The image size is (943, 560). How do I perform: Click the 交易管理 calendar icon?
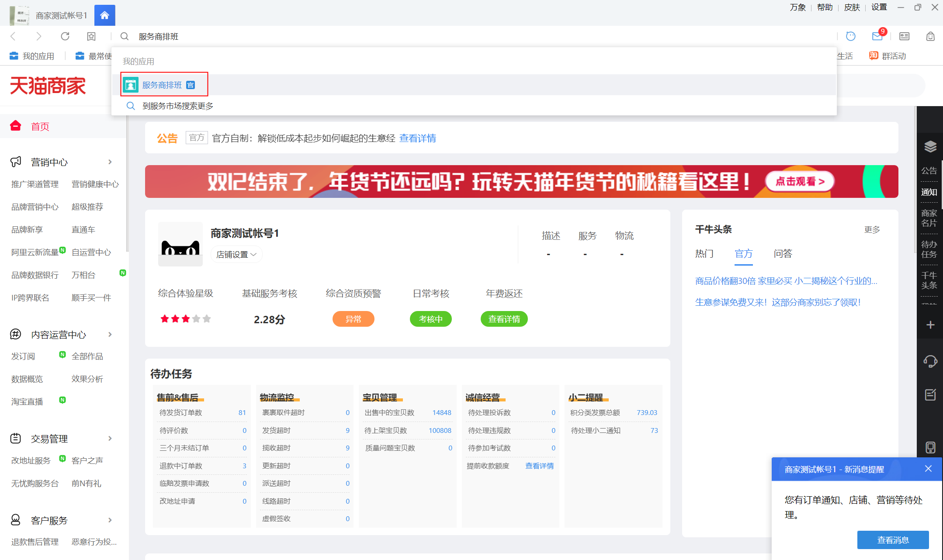[16, 438]
